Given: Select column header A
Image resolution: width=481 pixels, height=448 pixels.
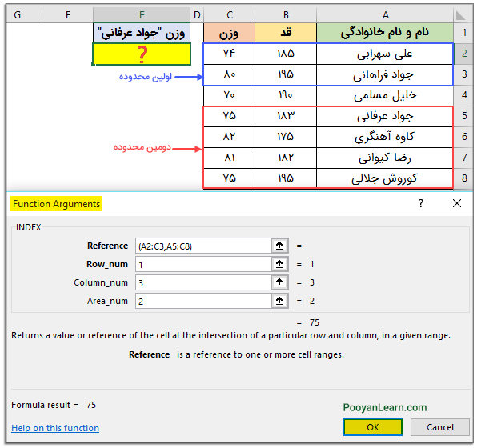Looking at the screenshot, I should (x=385, y=14).
